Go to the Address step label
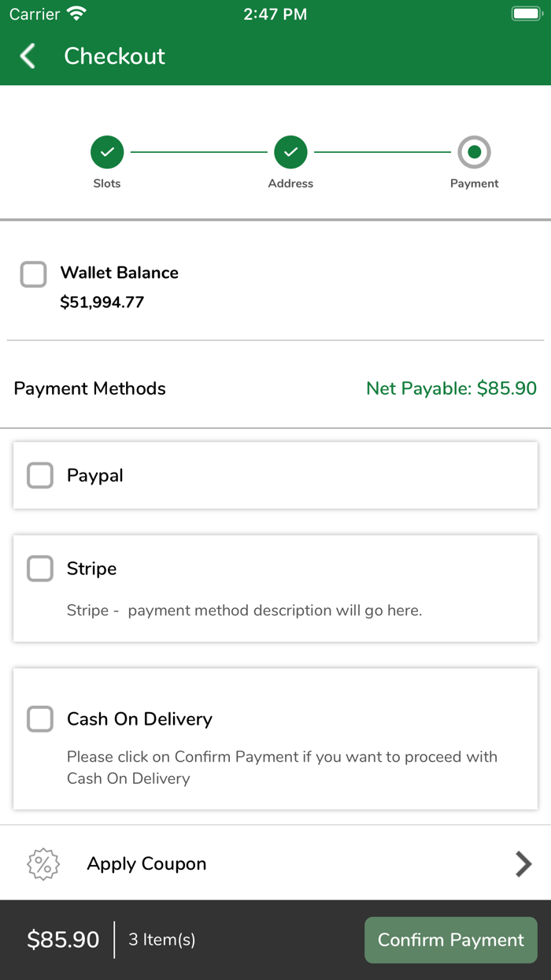Screen dimensions: 551x980 290,184
